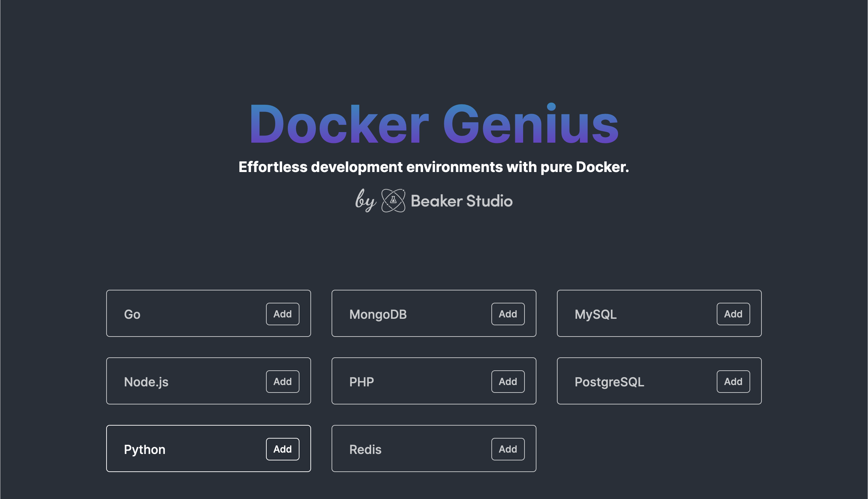Viewport: 868px width, 499px height.
Task: Add the MongoDB environment
Action: click(x=507, y=314)
